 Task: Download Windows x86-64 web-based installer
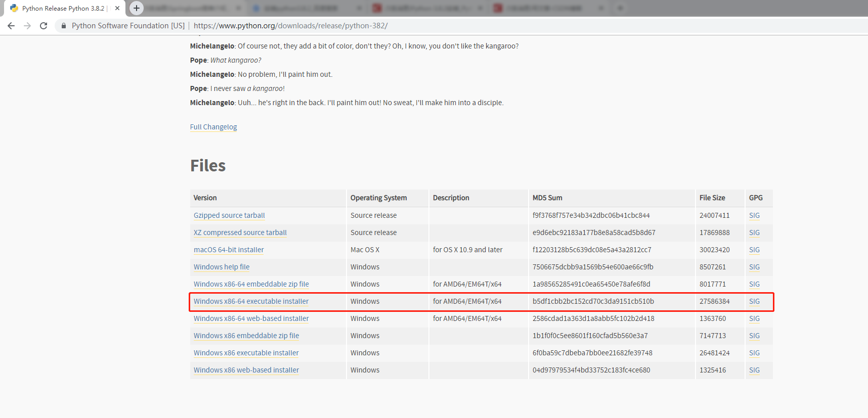(x=251, y=318)
